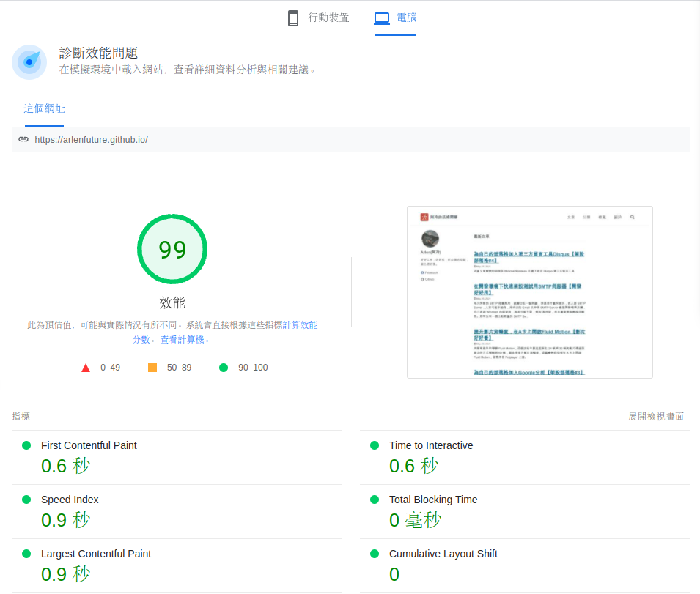Click the red triangle 0–49 legend marker

(86, 367)
